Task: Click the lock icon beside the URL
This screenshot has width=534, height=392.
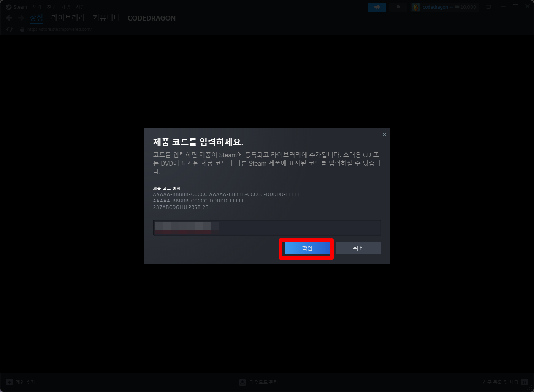Action: tap(22, 29)
